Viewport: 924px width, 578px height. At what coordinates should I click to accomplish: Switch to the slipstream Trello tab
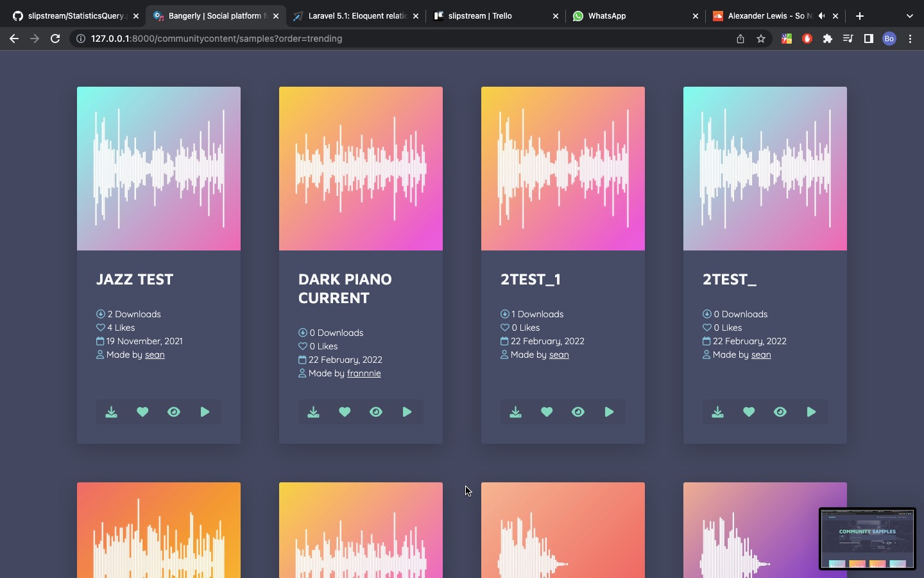[x=488, y=16]
